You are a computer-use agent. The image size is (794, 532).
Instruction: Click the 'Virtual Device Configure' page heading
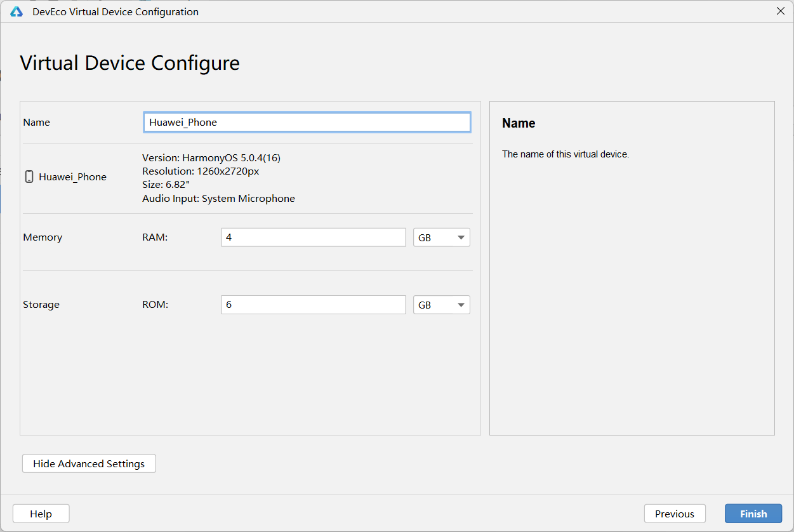tap(130, 63)
